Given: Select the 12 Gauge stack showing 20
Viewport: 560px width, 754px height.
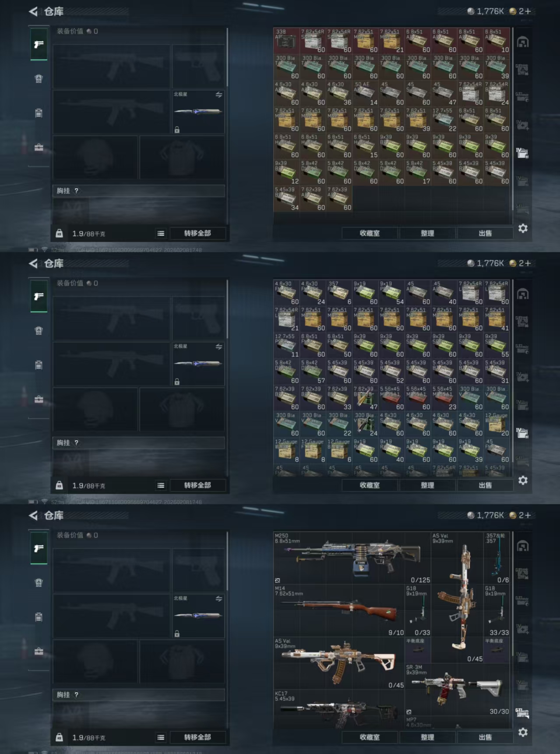Looking at the screenshot, I should coord(497,424).
